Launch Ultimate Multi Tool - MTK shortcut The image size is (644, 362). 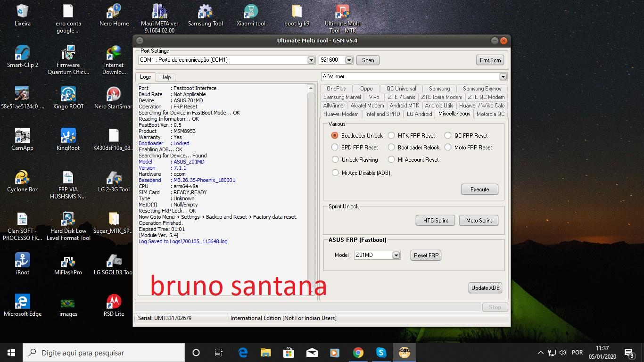(x=342, y=18)
